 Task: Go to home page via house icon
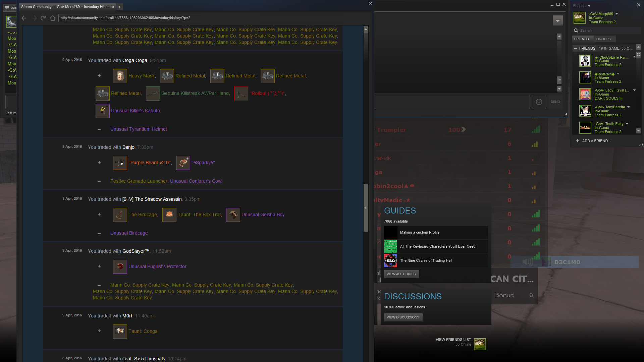(x=53, y=18)
